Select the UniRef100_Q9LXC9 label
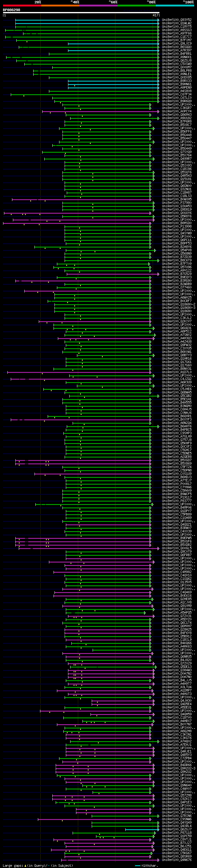This screenshot has height=868, width=197. pos(177,43)
